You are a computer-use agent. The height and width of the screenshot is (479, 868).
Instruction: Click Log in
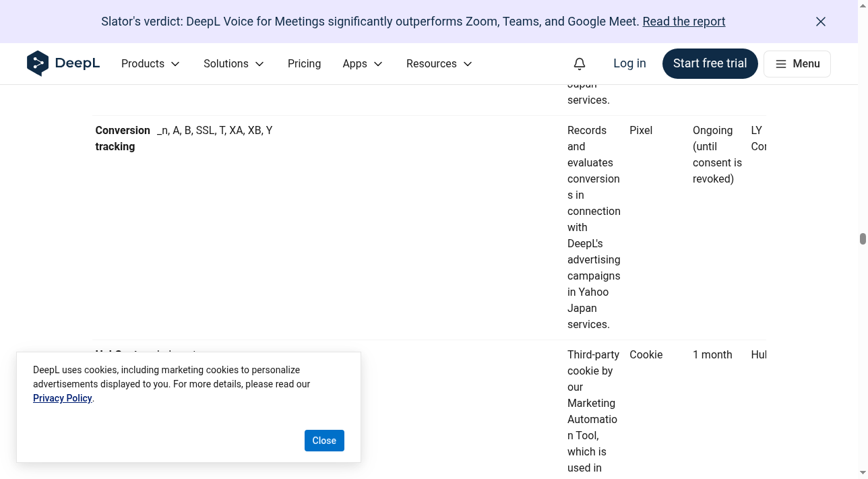tap(629, 63)
